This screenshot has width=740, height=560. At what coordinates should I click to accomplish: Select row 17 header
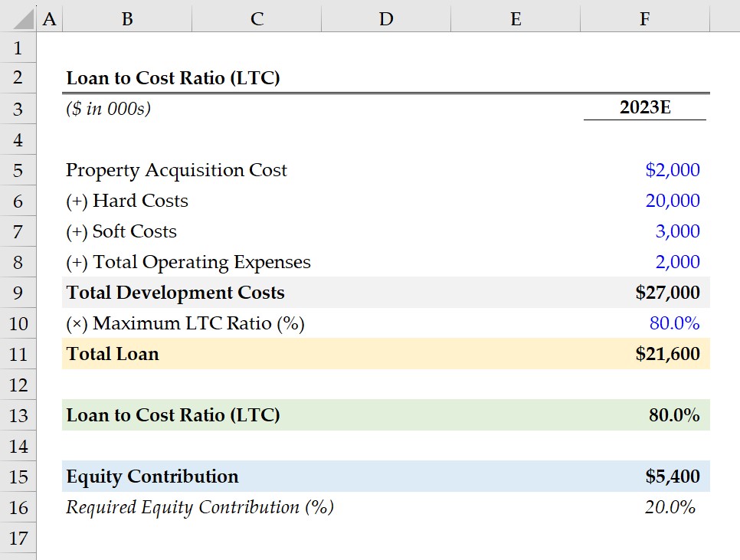pos(18,539)
